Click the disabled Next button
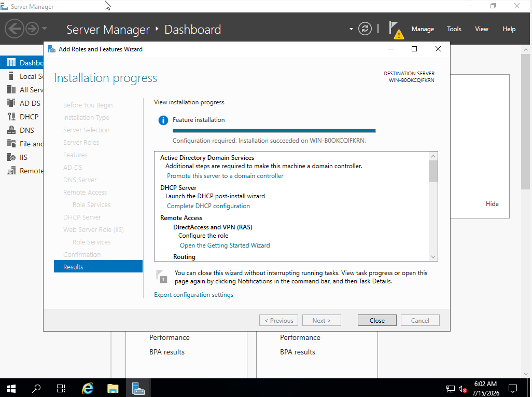Image resolution: width=532 pixels, height=397 pixels. click(x=321, y=320)
